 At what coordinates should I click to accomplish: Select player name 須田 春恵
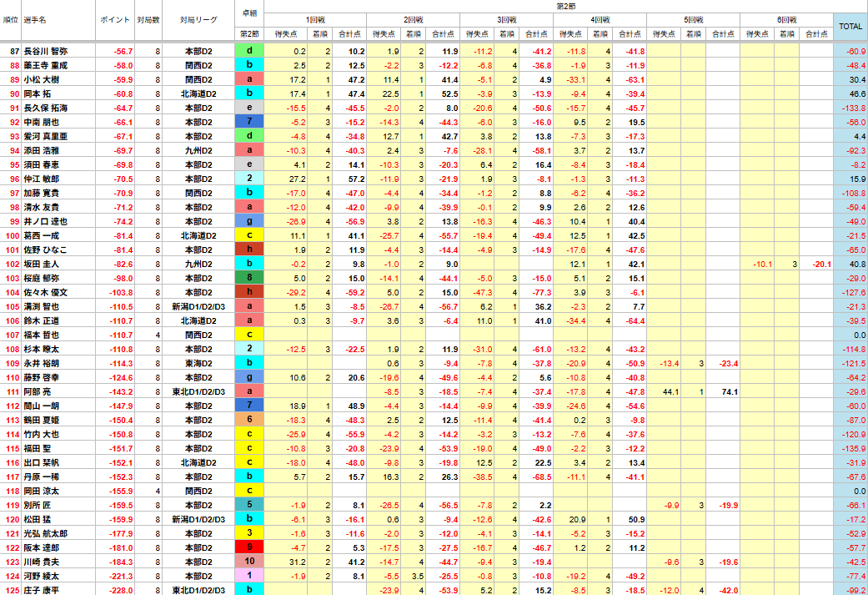click(41, 165)
